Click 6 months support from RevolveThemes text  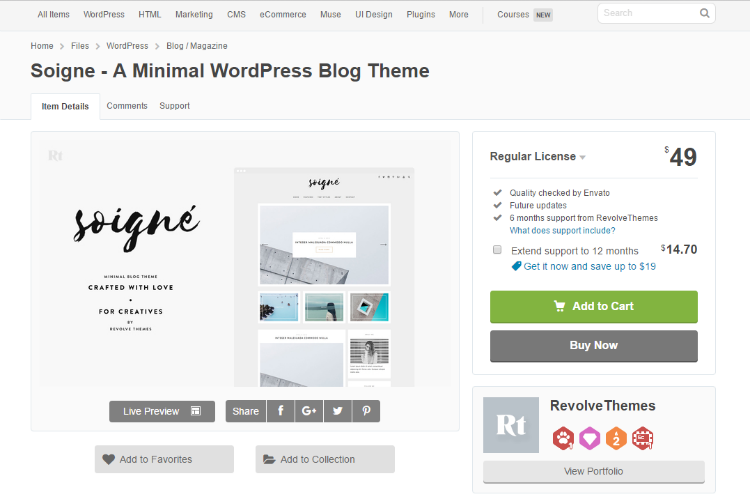(583, 218)
